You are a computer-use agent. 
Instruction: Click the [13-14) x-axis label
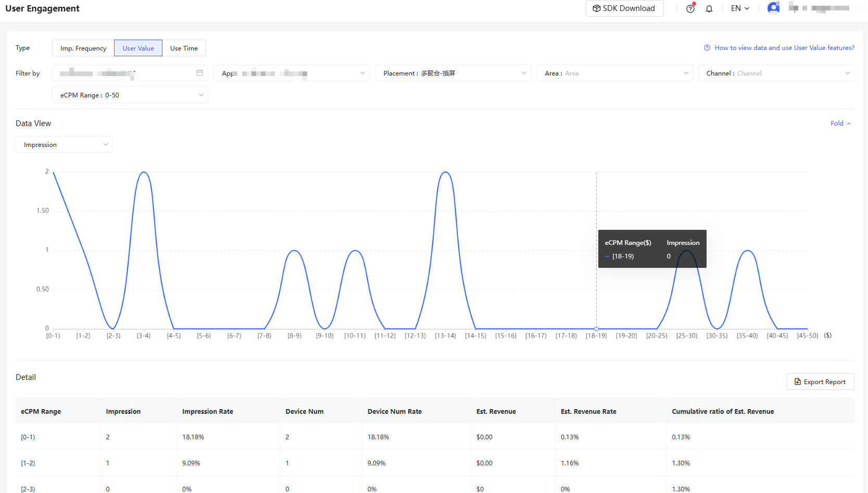[x=445, y=336]
